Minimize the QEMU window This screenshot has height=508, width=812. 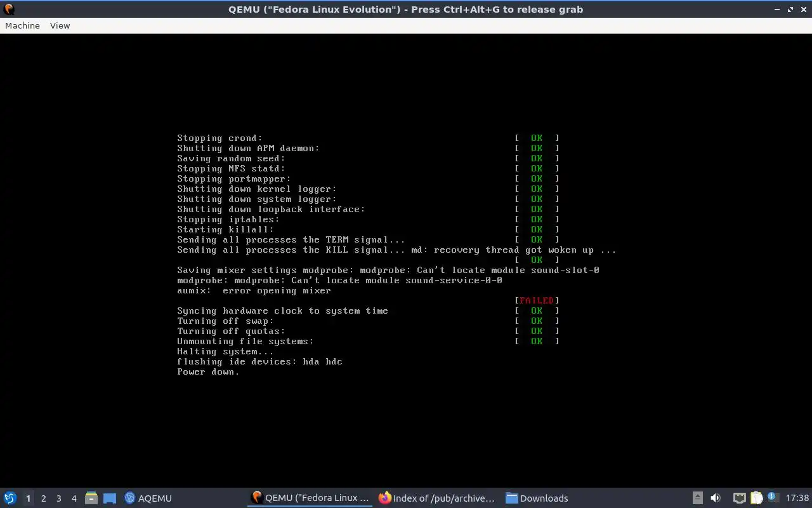tap(778, 10)
